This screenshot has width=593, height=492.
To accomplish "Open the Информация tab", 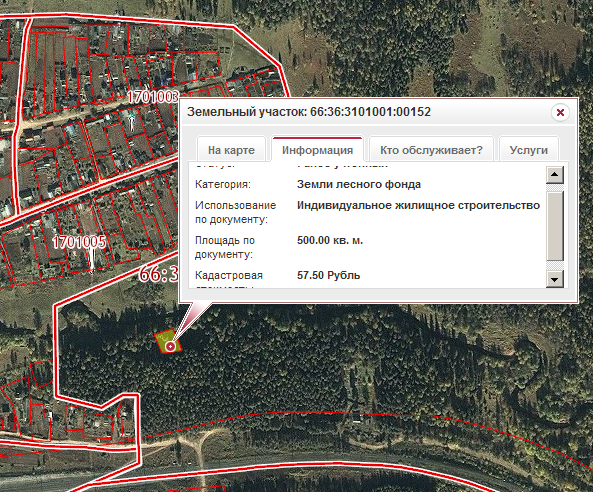I will pos(317,150).
